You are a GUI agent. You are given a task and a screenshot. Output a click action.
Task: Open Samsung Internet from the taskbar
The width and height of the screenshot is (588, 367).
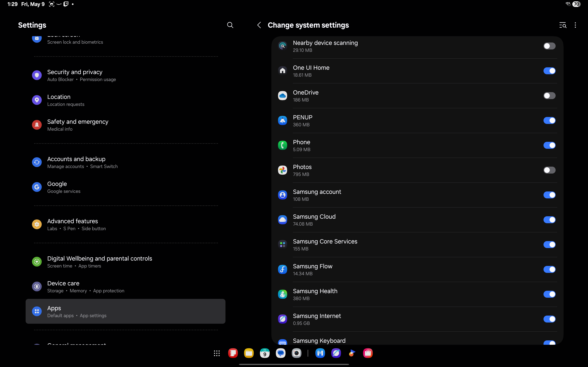point(336,353)
